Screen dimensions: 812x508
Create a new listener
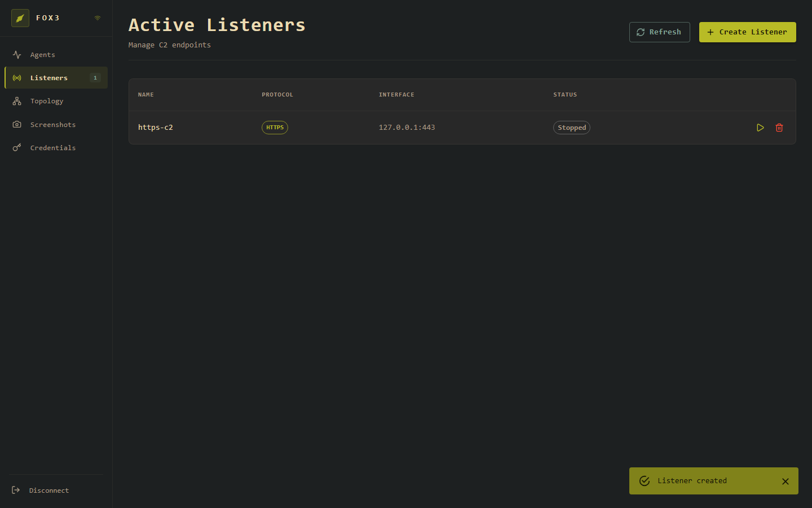(x=747, y=32)
